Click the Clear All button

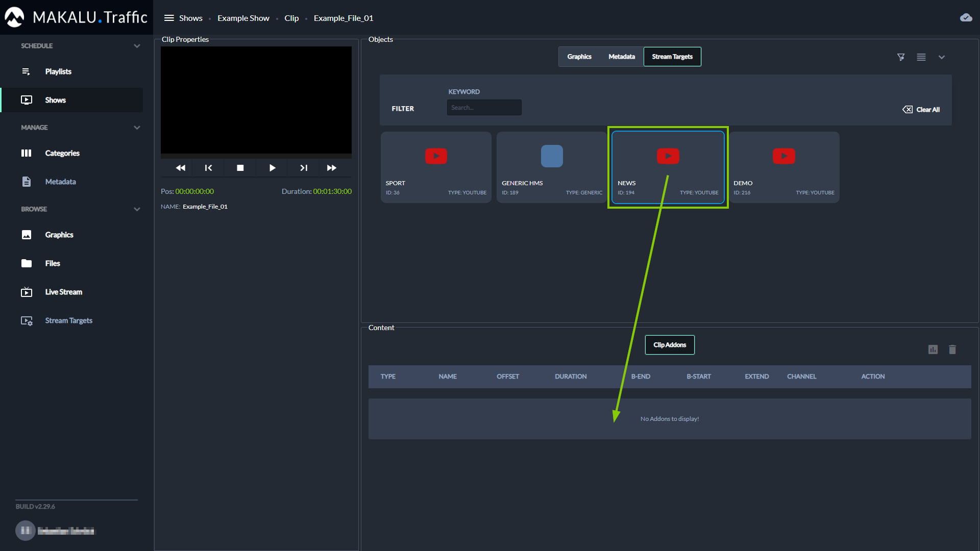(x=921, y=110)
